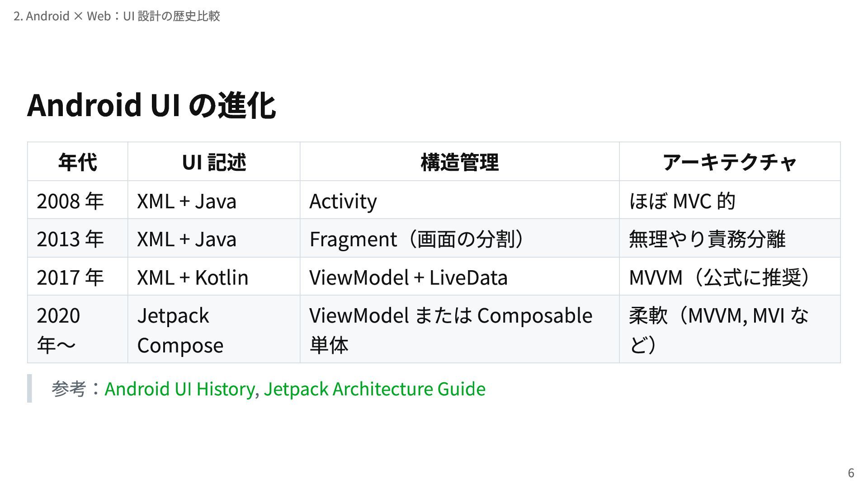868x488 pixels.
Task: Select the Activity cell
Action: [343, 201]
